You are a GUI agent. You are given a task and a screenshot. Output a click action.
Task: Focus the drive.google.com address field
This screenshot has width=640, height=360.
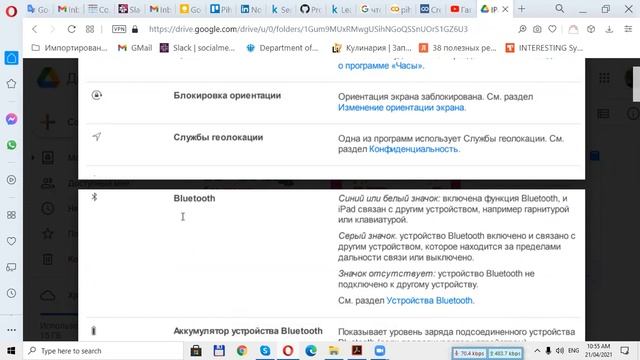tap(308, 29)
